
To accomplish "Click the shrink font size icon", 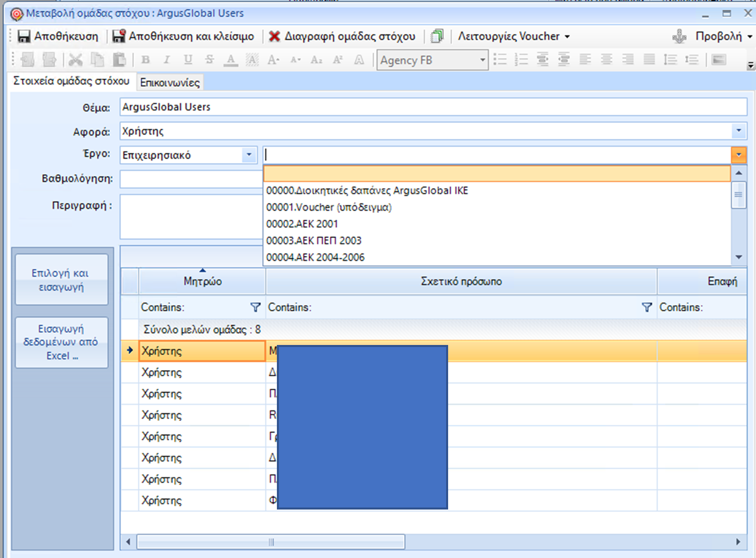I will [295, 60].
